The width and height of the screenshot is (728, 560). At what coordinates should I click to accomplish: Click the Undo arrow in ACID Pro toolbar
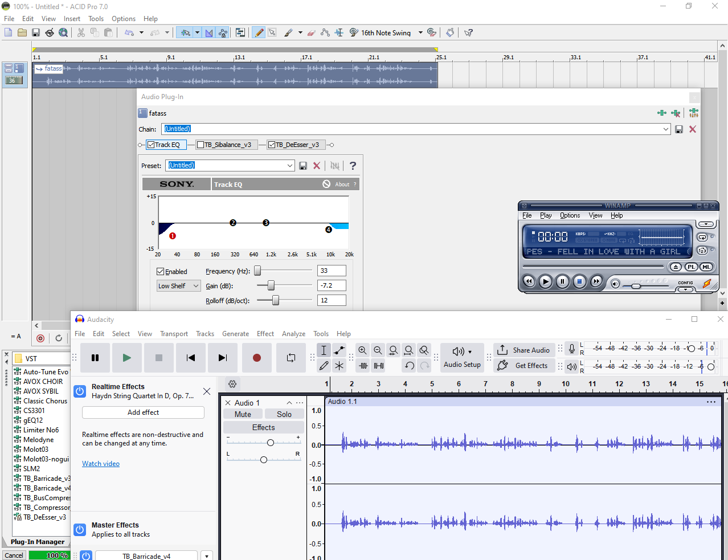coord(129,32)
